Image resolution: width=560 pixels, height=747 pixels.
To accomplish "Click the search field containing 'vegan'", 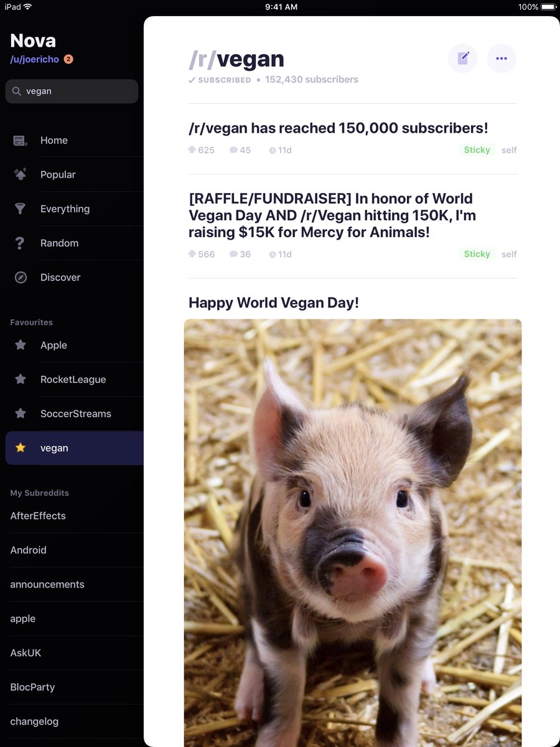I will point(72,92).
